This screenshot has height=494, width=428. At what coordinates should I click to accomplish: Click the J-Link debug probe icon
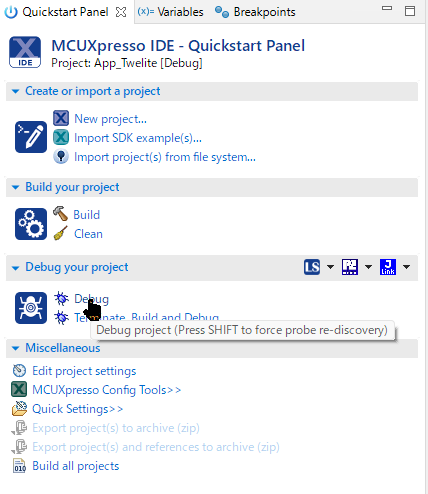pos(388,267)
